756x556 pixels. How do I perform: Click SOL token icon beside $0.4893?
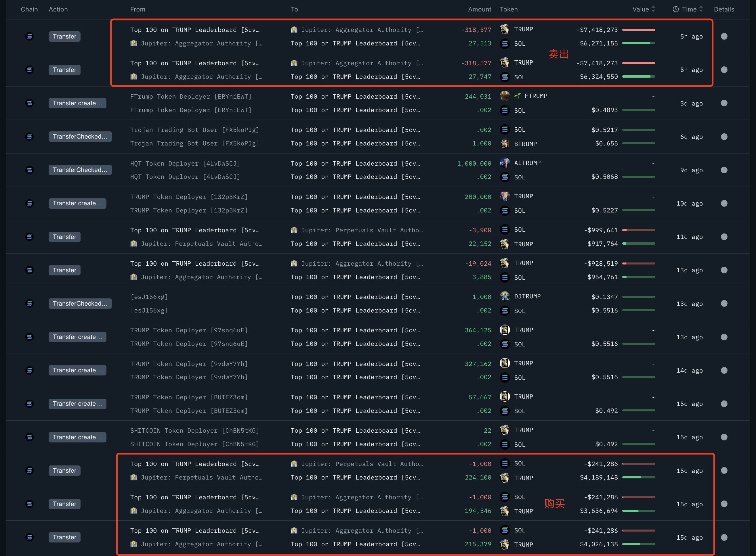(x=505, y=110)
